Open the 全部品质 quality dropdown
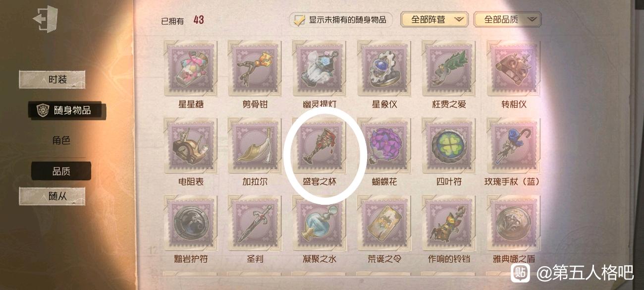Image resolution: width=644 pixels, height=290 pixels. point(507,19)
